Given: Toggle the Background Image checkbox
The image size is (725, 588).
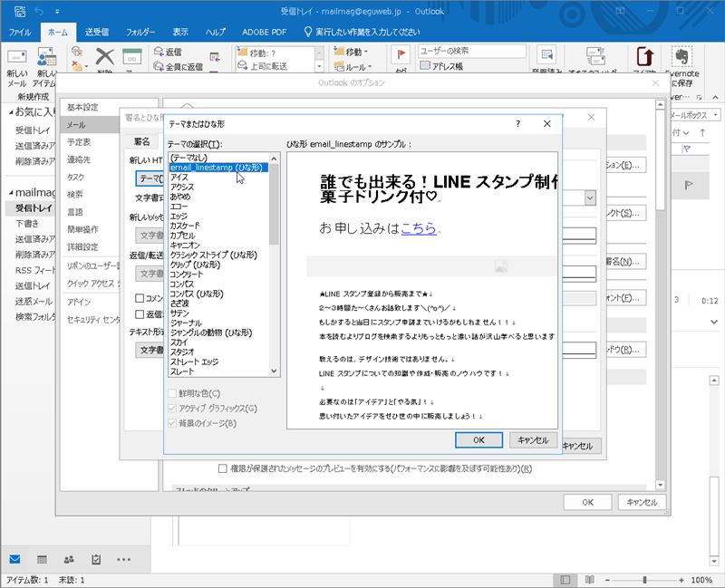Looking at the screenshot, I should [173, 423].
